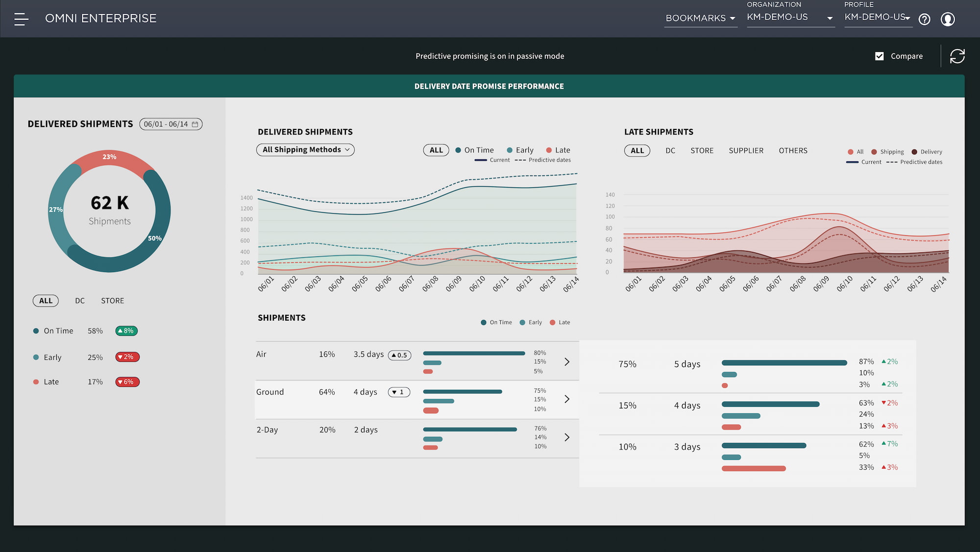Click the user profile avatar icon

(x=948, y=18)
